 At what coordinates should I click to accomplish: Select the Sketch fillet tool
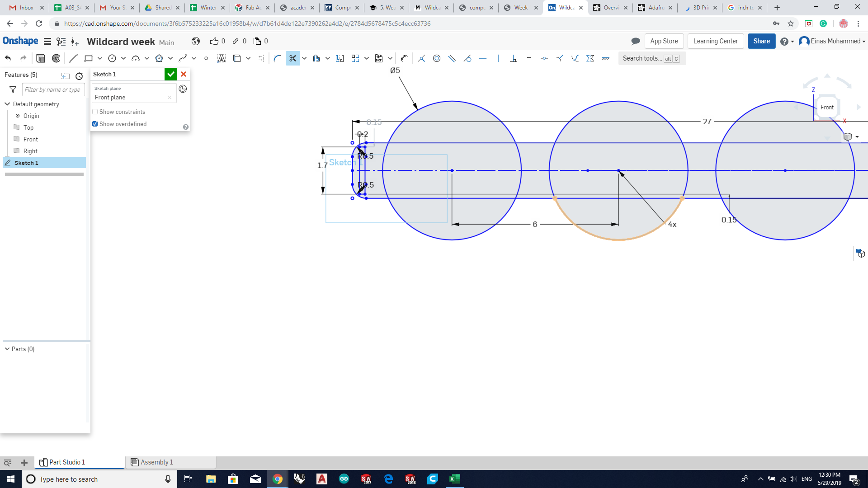[x=277, y=58]
